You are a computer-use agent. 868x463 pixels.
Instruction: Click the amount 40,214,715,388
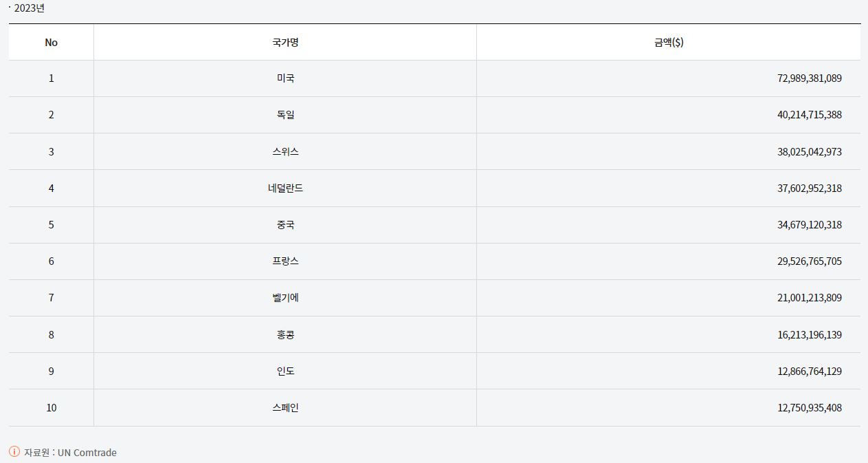[809, 115]
